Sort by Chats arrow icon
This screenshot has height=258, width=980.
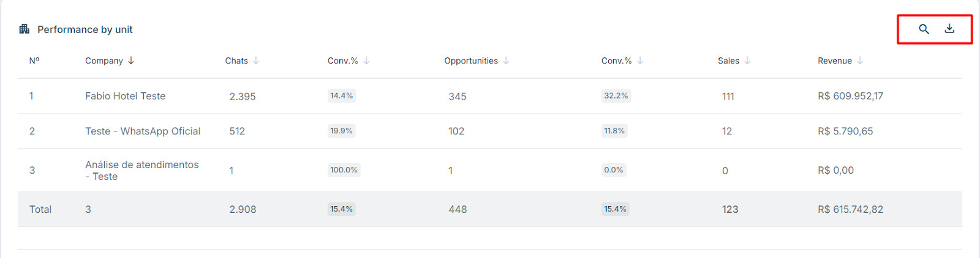[x=256, y=61]
